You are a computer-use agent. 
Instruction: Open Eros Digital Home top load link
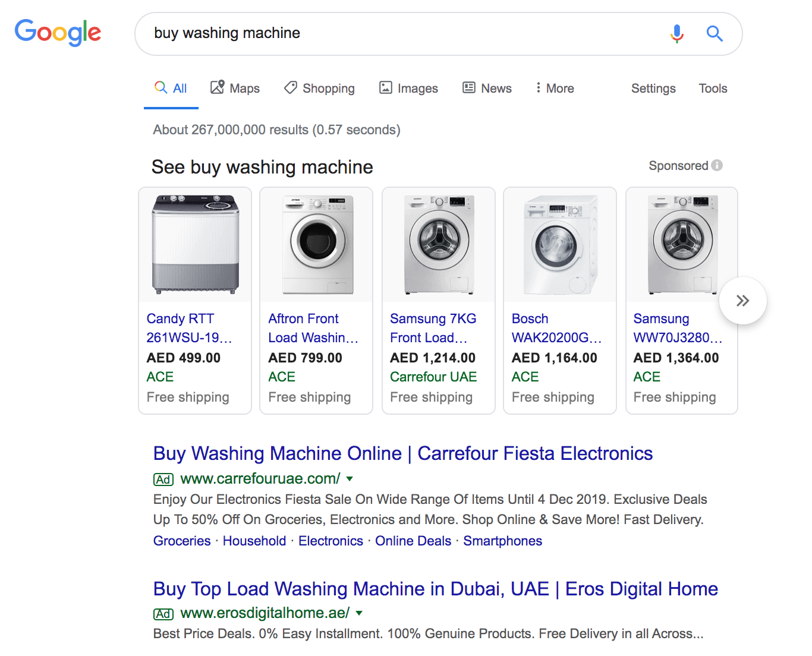click(x=436, y=589)
